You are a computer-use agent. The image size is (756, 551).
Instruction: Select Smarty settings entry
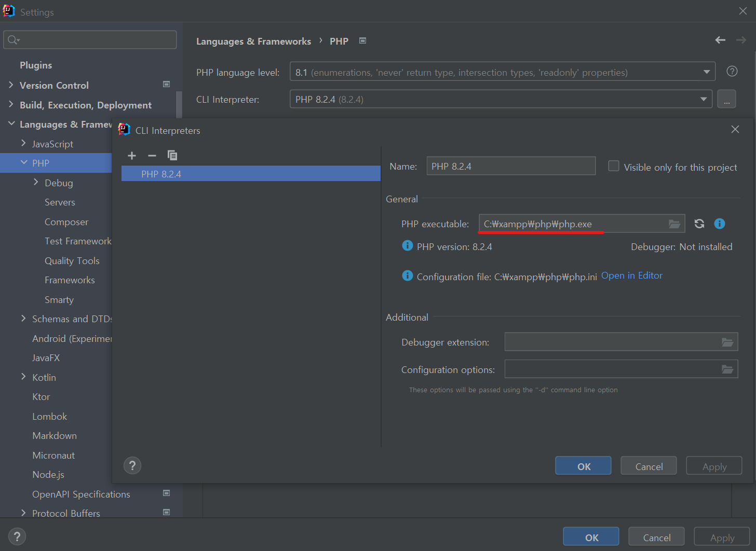[x=59, y=300]
